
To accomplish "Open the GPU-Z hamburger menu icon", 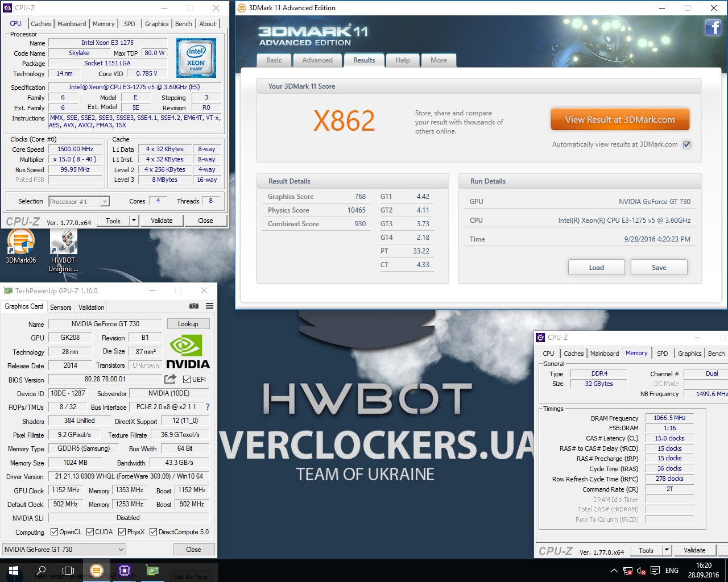I will pos(209,306).
